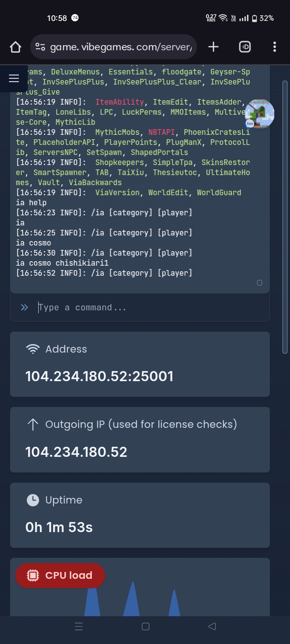This screenshot has width=290, height=644.
Task: Click the small circle at console corner
Action: pyautogui.click(x=260, y=283)
